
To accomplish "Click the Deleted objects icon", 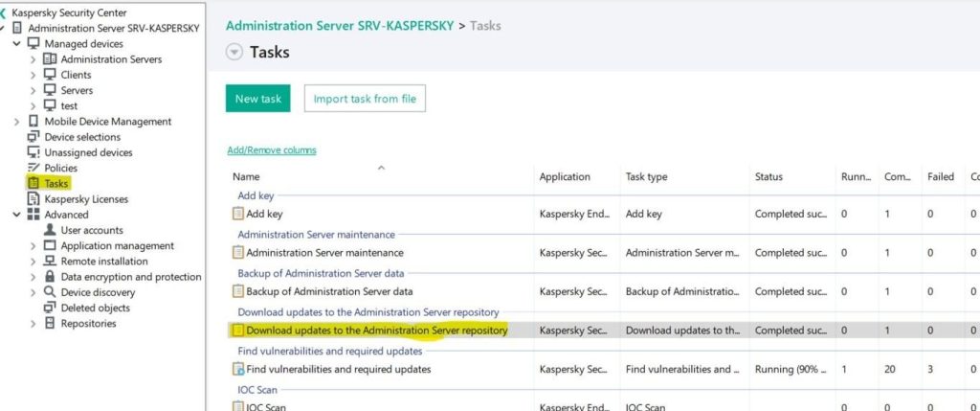I will point(50,308).
